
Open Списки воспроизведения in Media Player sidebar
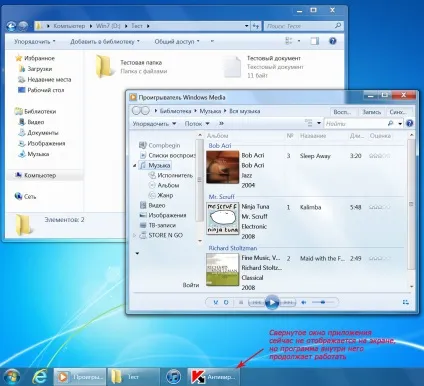167,155
